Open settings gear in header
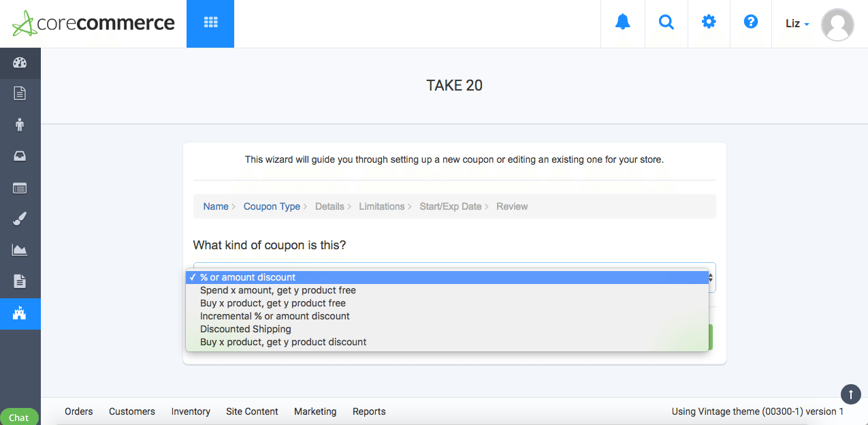The width and height of the screenshot is (868, 425). [x=709, y=22]
